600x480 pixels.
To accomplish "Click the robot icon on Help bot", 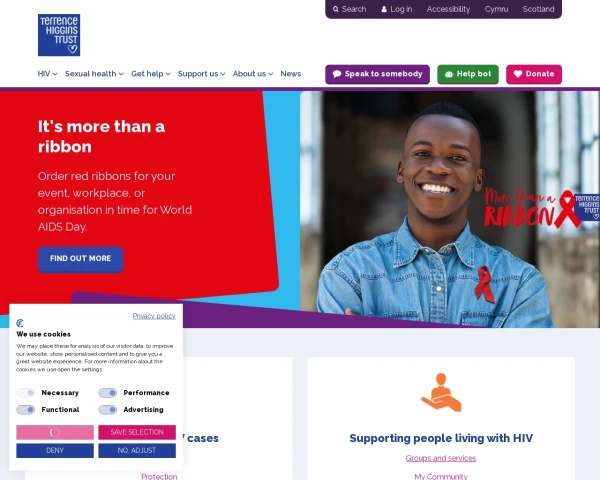I will (449, 74).
